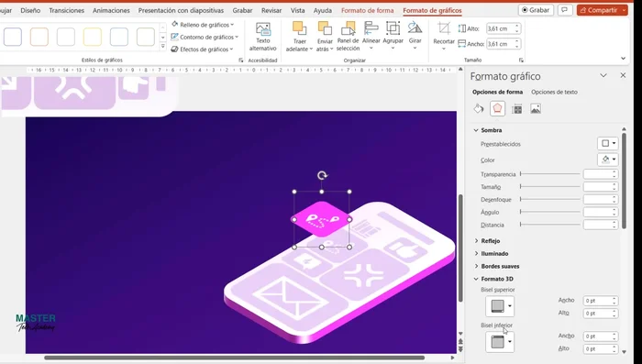Viewport: 642px width, 364px height.
Task: Select first blue outline graphic style
Action: point(12,37)
